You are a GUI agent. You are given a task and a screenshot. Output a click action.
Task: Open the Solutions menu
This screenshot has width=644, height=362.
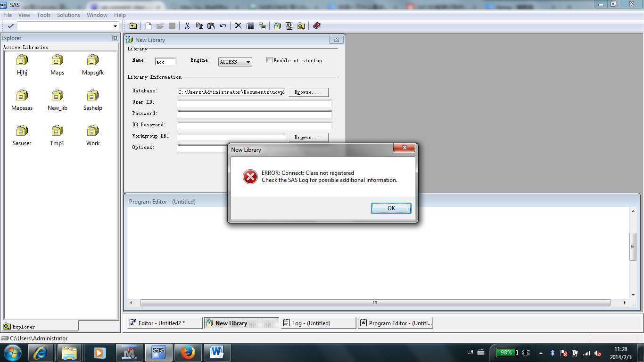[68, 15]
